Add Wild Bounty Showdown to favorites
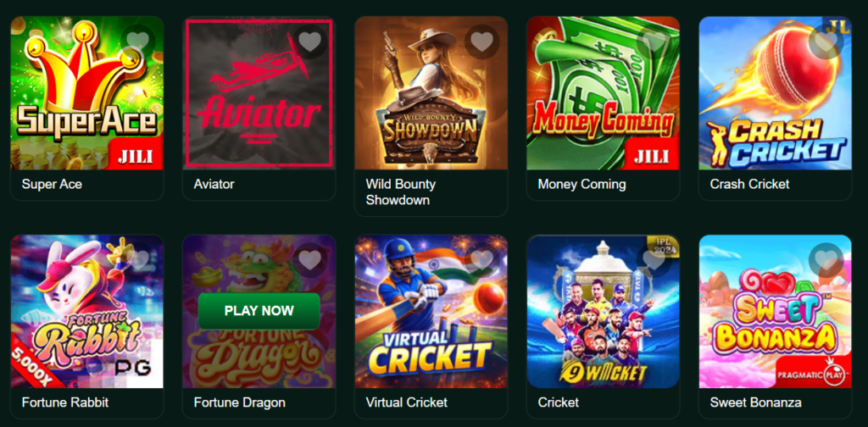The height and width of the screenshot is (427, 868). [x=482, y=41]
